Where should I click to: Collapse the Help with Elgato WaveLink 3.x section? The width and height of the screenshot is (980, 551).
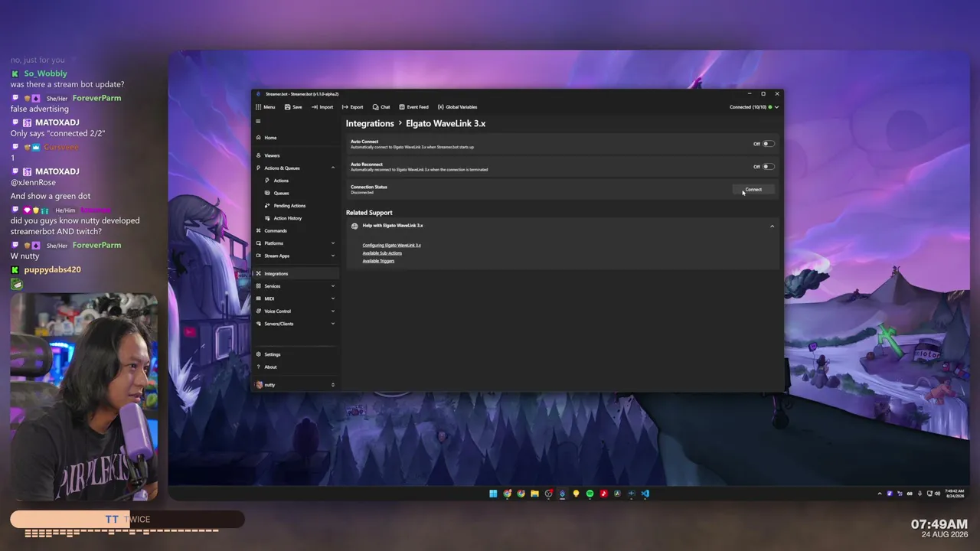(x=772, y=226)
